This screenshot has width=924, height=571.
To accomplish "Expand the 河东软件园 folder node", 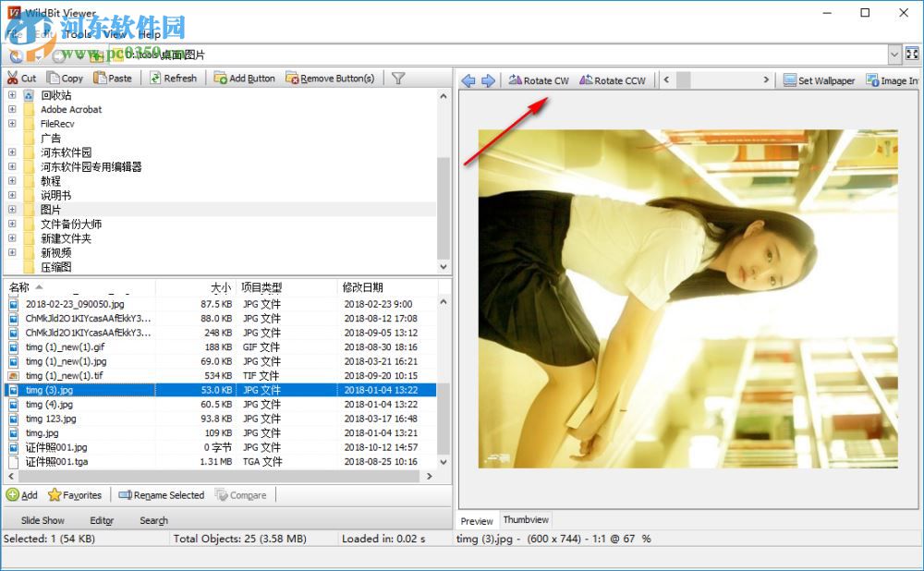I will click(x=11, y=152).
